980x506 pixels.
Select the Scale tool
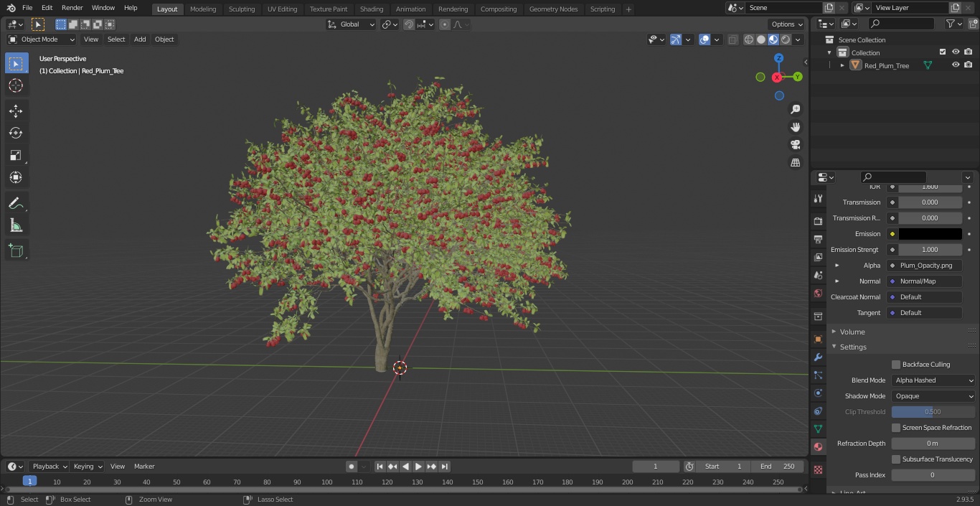(x=16, y=155)
